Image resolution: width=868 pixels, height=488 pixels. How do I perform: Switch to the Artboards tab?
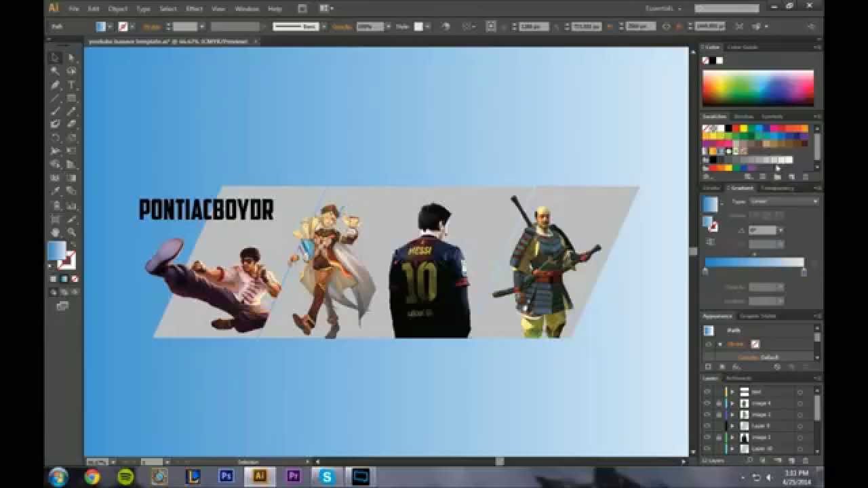click(739, 378)
